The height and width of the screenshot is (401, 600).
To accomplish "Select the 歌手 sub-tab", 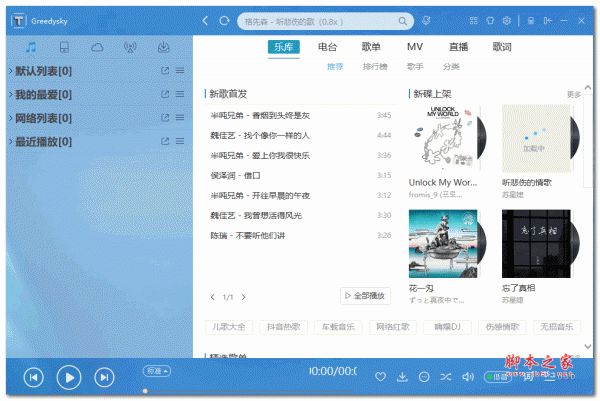I will click(415, 67).
